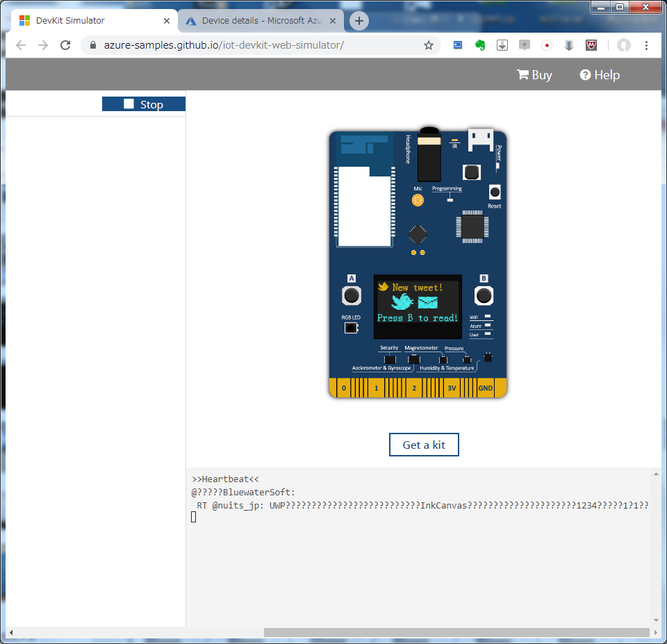
Task: Click the IR emitter on board
Action: pyautogui.click(x=454, y=140)
